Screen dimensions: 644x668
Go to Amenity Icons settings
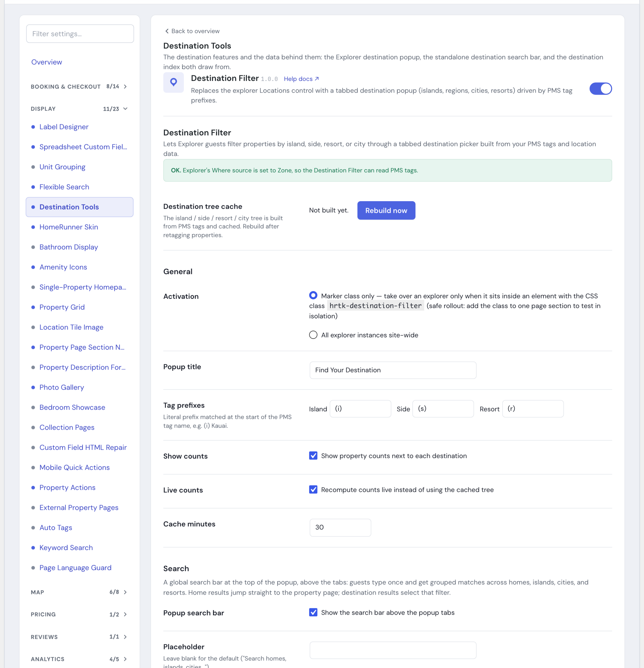pos(63,267)
